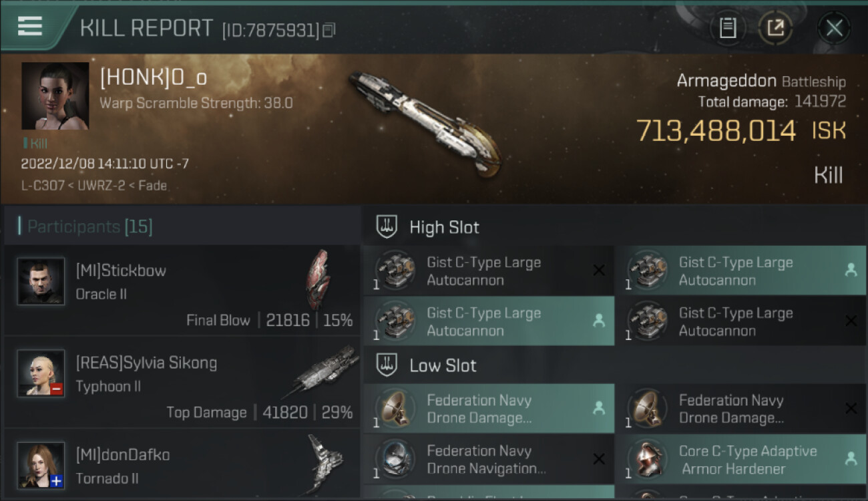Open Stickbow's pilot portrait
The image size is (868, 501).
tap(41, 281)
